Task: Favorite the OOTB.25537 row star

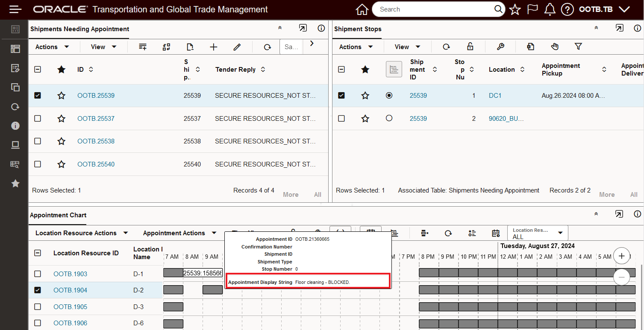Action: pos(62,118)
